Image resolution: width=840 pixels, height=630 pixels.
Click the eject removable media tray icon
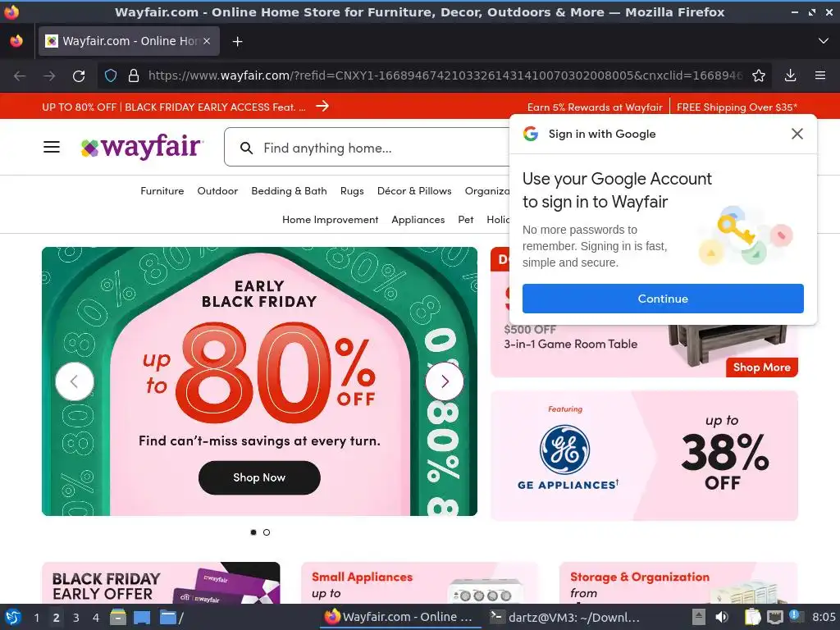pos(699,617)
